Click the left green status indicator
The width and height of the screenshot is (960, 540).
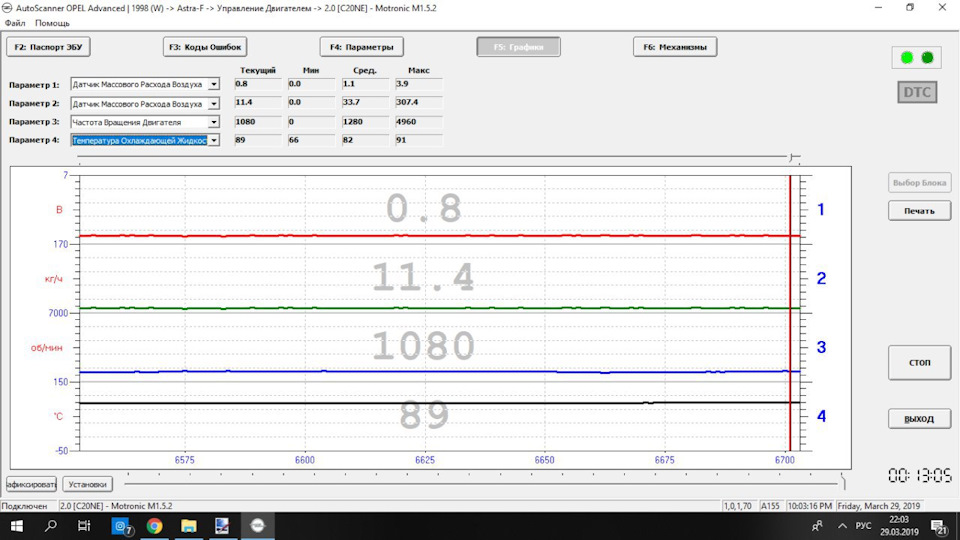click(907, 58)
